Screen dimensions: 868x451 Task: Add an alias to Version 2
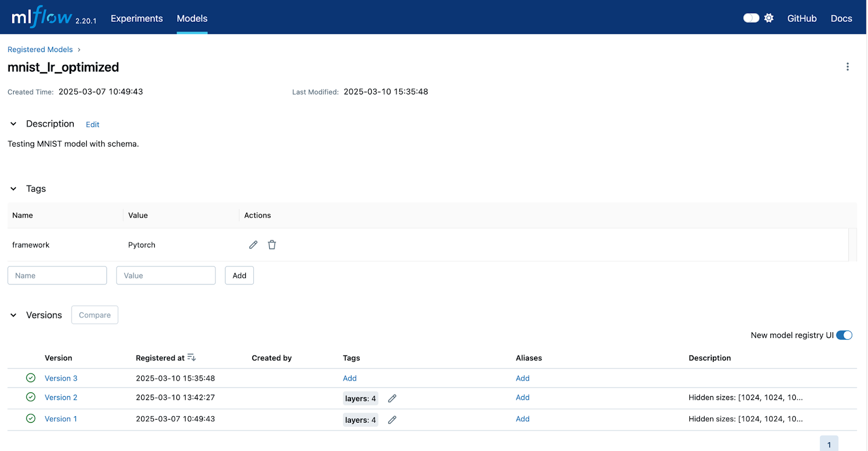coord(522,397)
